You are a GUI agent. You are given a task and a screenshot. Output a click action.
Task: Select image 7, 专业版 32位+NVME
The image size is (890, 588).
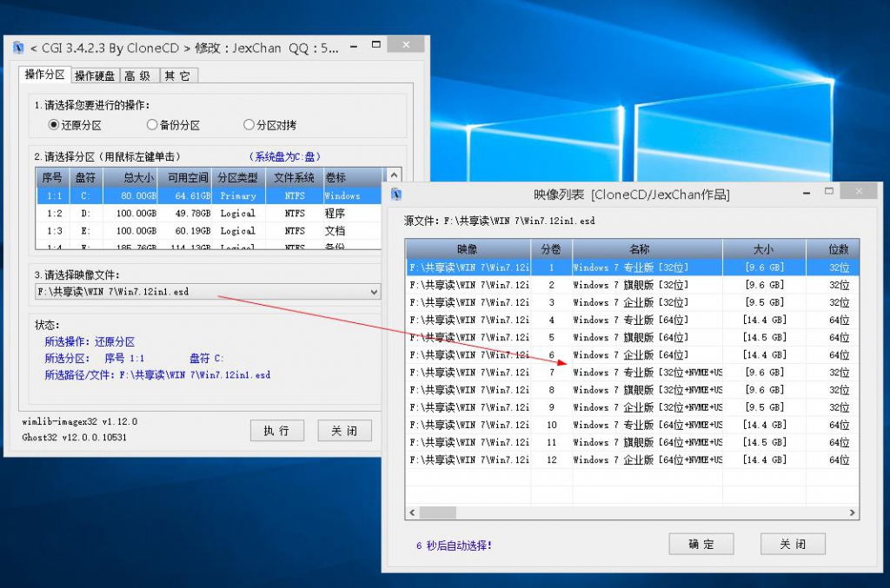tap(633, 373)
